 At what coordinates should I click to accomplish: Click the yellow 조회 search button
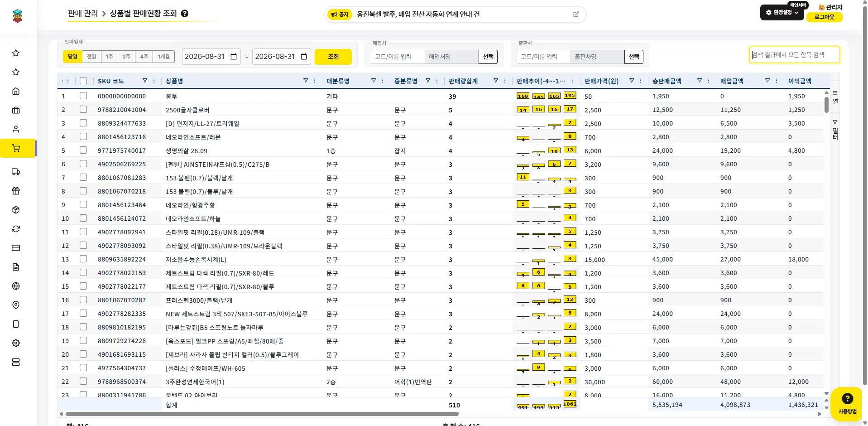(333, 57)
